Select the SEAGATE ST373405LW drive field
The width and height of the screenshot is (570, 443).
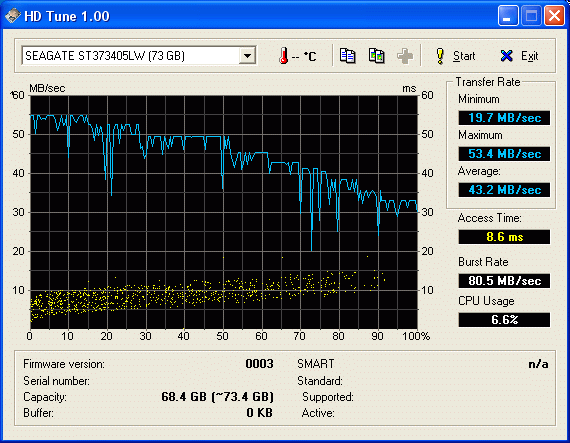point(139,56)
